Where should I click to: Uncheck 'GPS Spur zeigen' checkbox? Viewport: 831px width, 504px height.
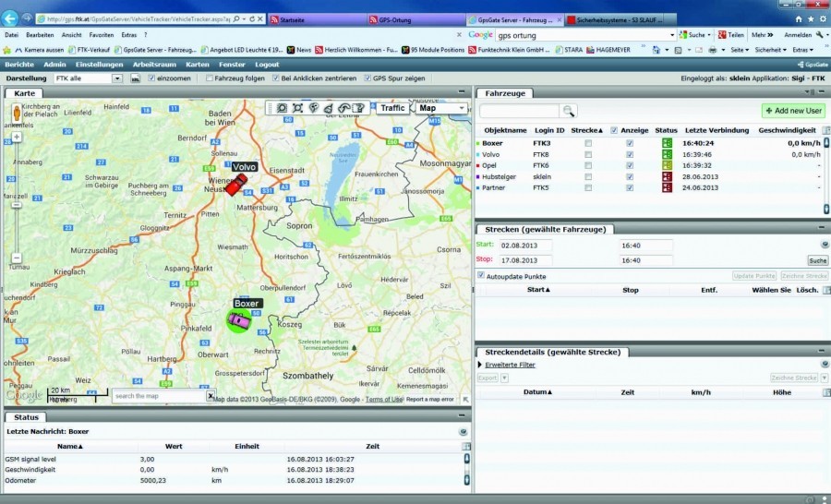(x=367, y=78)
